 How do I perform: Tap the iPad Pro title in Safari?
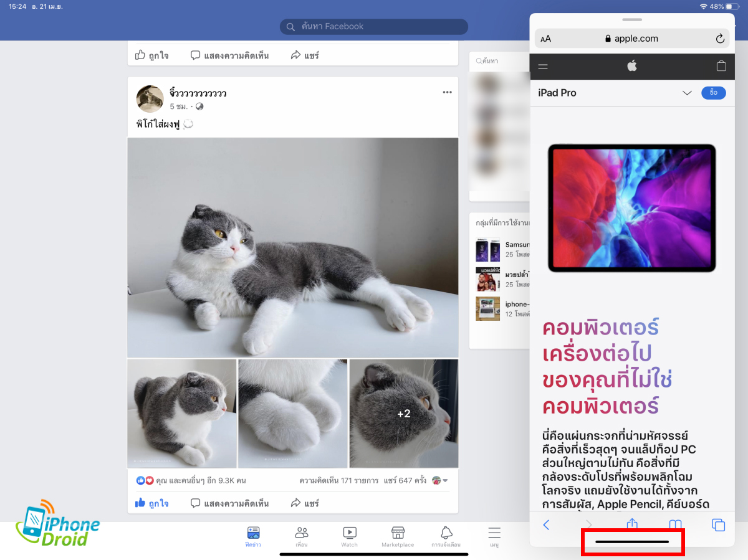pos(557,93)
